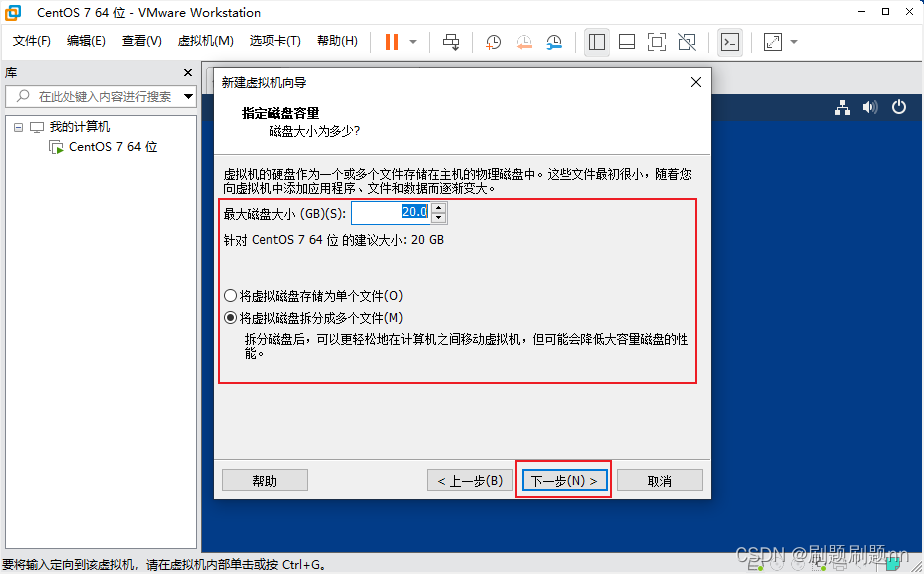Open the library search dropdown arrow
The width and height of the screenshot is (924, 574).
[189, 96]
